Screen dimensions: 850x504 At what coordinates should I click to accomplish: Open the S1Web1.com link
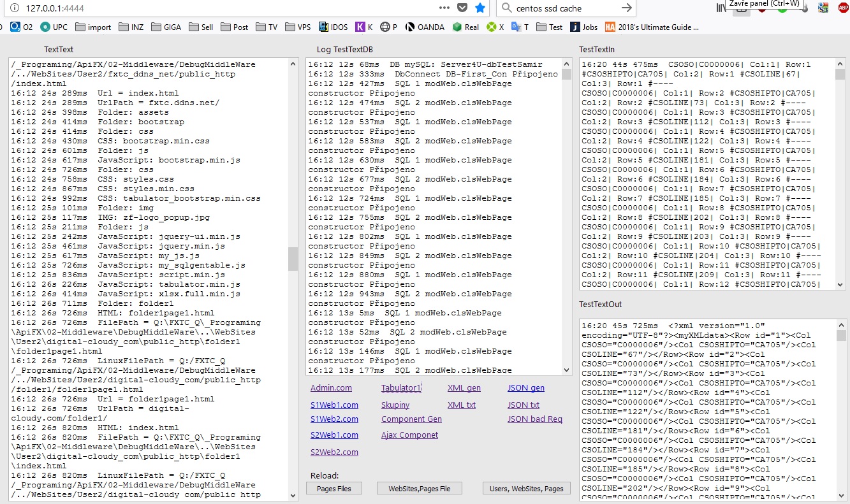tap(334, 405)
